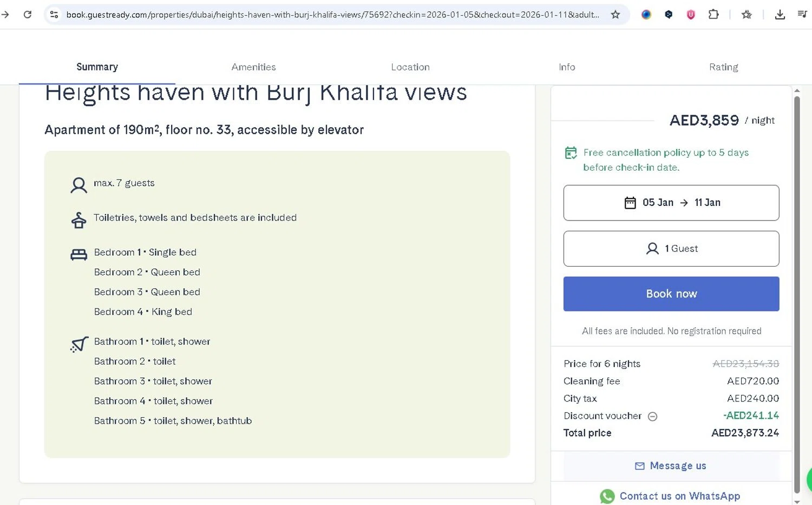This screenshot has width=812, height=505.
Task: Click 'Bedroom 4 · King bed' row
Action: click(143, 312)
